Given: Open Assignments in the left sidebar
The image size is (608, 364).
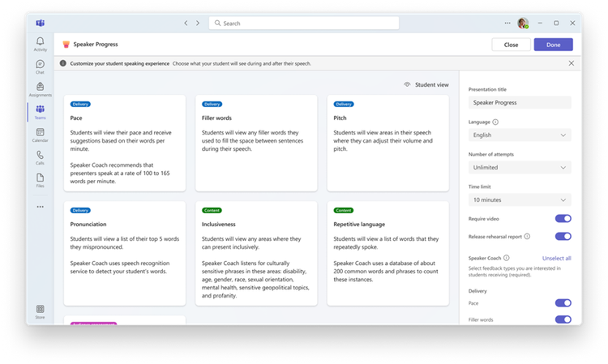Looking at the screenshot, I should 40,89.
